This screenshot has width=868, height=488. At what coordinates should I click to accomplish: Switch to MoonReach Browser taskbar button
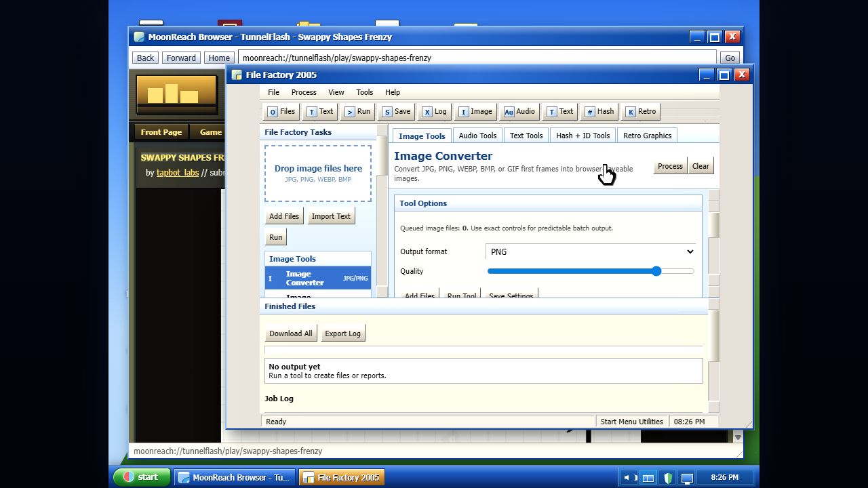235,477
